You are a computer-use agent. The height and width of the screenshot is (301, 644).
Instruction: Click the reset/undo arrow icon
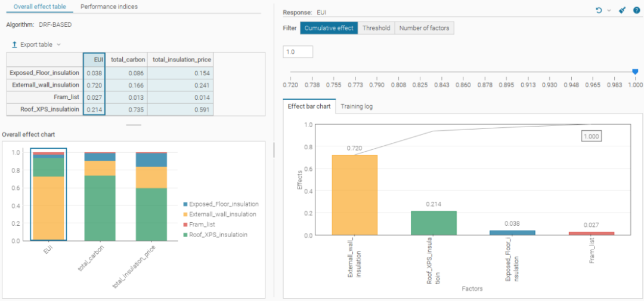click(599, 11)
